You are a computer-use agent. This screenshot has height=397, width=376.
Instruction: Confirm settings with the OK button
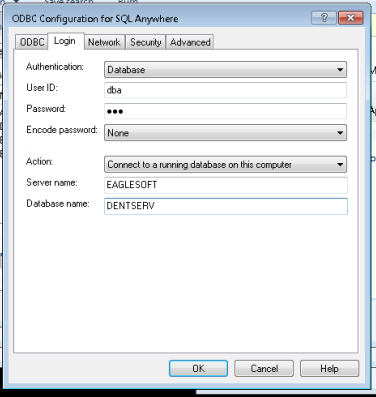(x=198, y=368)
